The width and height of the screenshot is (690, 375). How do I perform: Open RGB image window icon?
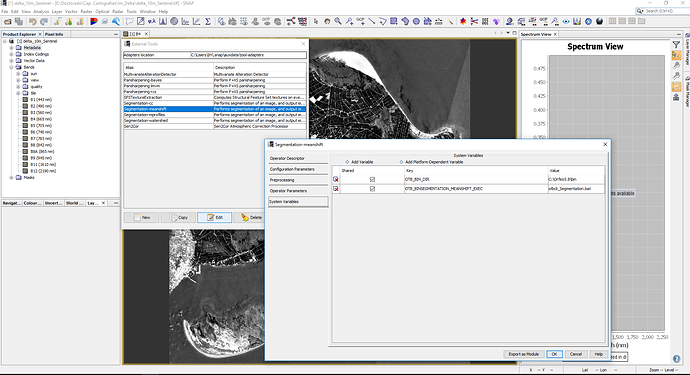[x=94, y=21]
